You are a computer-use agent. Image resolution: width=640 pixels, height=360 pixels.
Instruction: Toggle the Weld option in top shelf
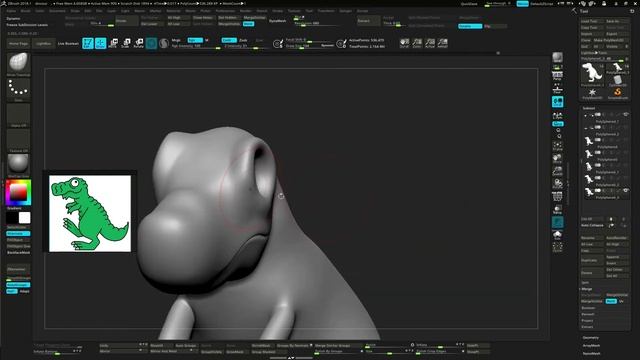(x=249, y=24)
